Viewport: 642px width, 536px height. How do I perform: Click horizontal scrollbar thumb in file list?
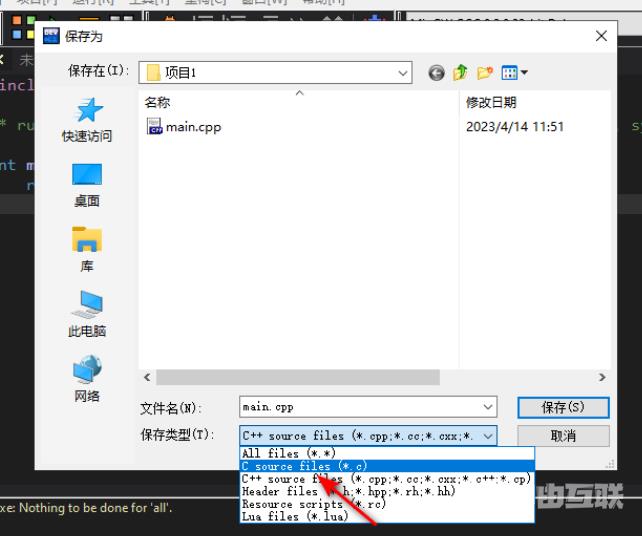point(298,377)
